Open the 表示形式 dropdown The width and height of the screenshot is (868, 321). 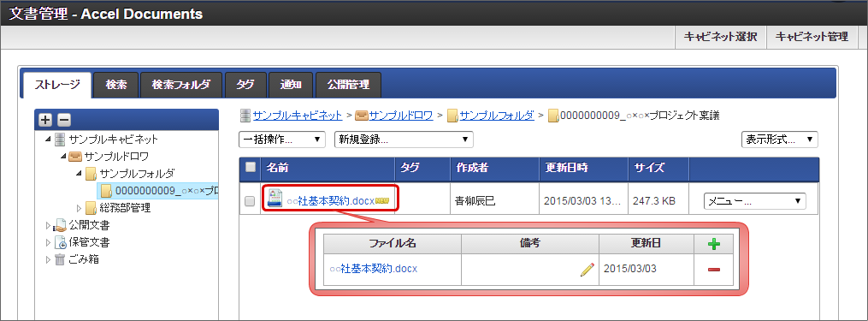[x=779, y=140]
